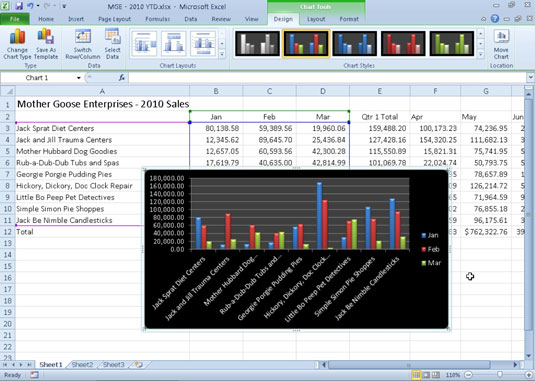The width and height of the screenshot is (535, 381).
Task: Open the Undo history dropdown arrow
Action: tap(38, 6)
